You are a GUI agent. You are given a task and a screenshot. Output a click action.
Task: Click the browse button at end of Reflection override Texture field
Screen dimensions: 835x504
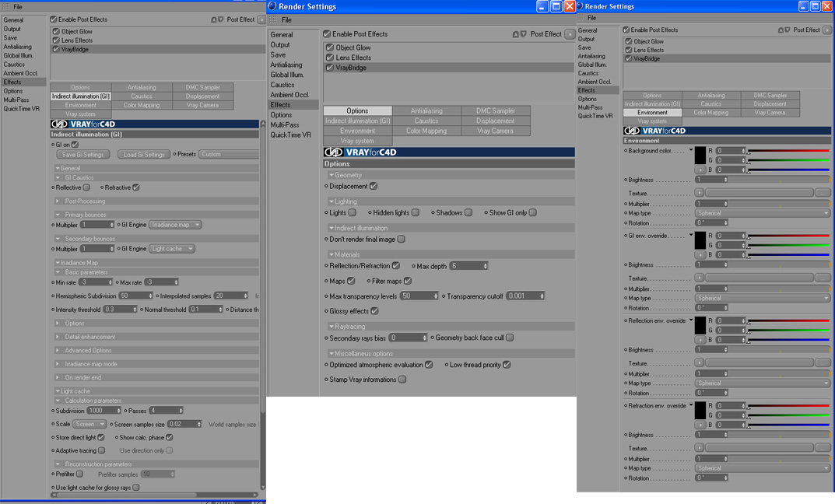(823, 362)
